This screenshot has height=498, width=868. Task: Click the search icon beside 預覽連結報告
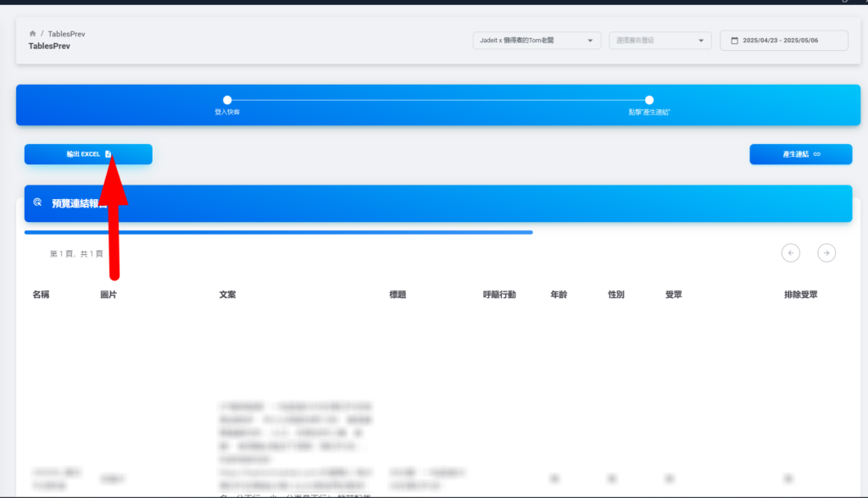37,203
